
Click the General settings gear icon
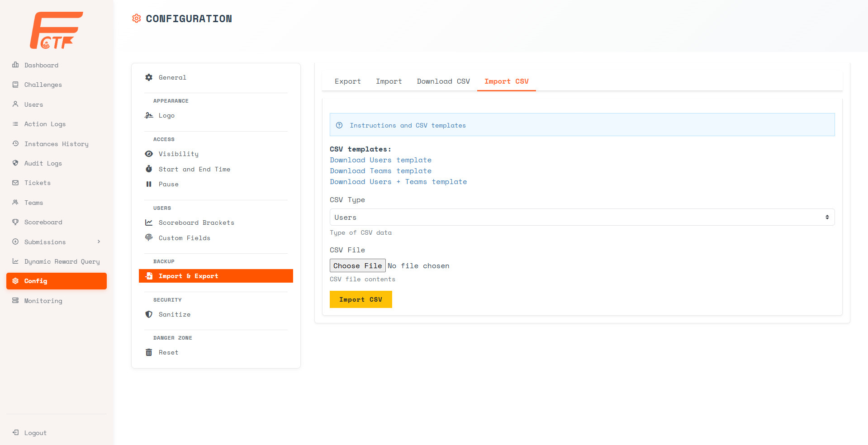tap(149, 77)
